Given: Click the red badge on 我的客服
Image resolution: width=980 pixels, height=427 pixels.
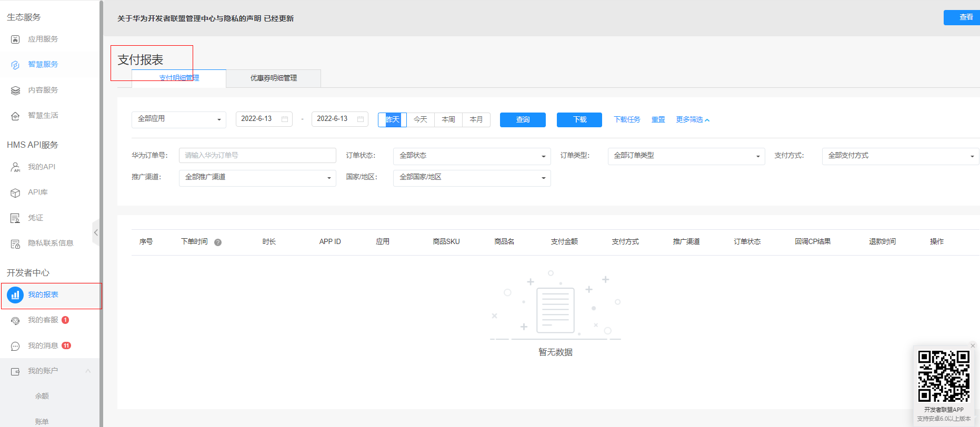Looking at the screenshot, I should [x=65, y=320].
